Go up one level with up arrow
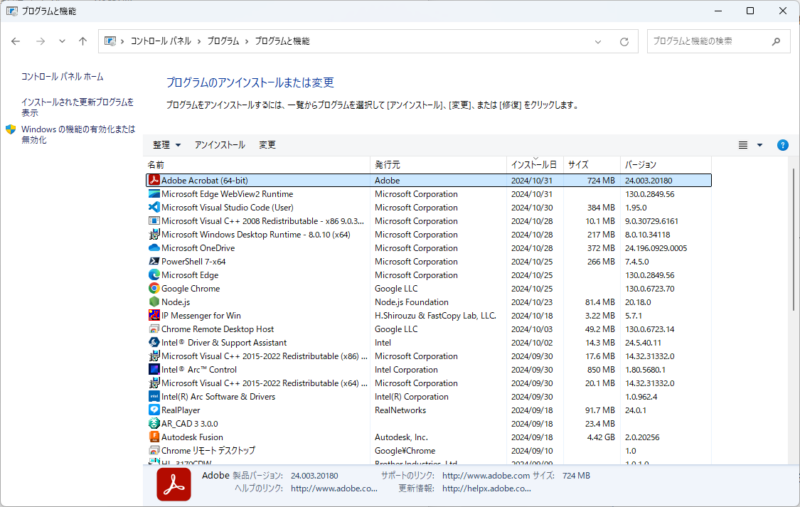 (x=83, y=41)
